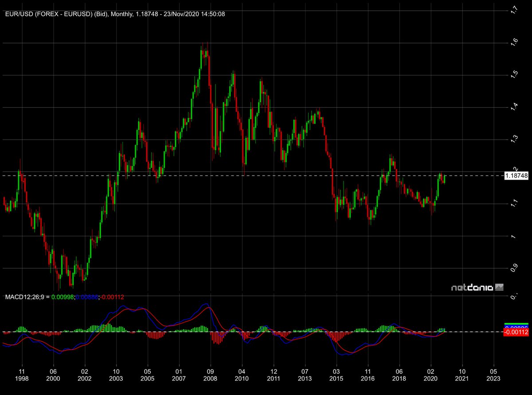Image resolution: width=532 pixels, height=395 pixels.
Task: Click the 02 2020 date axis label
Action: tap(431, 375)
